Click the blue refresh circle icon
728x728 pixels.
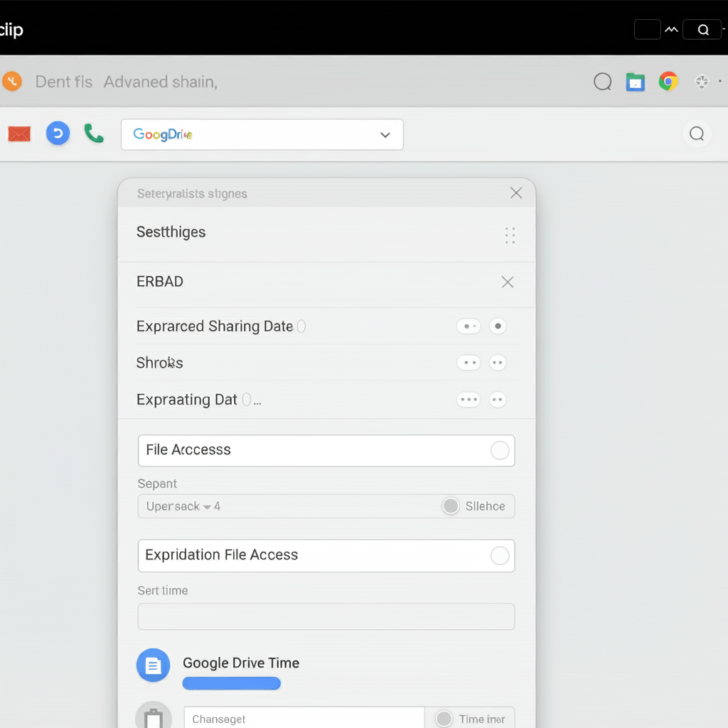pos(58,134)
